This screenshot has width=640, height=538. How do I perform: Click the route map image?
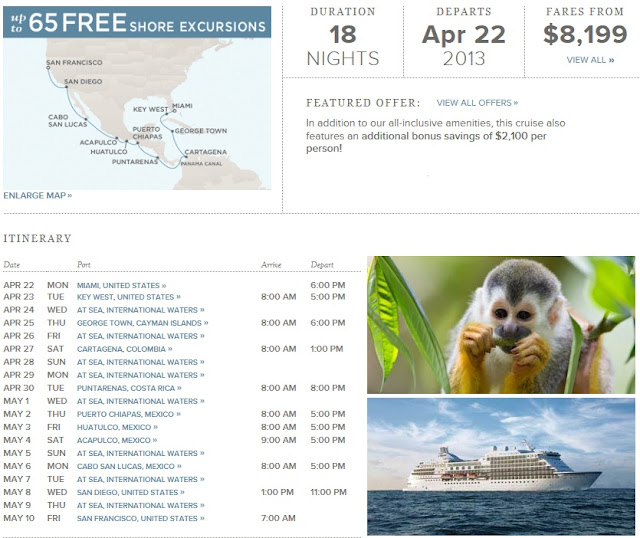click(x=137, y=110)
